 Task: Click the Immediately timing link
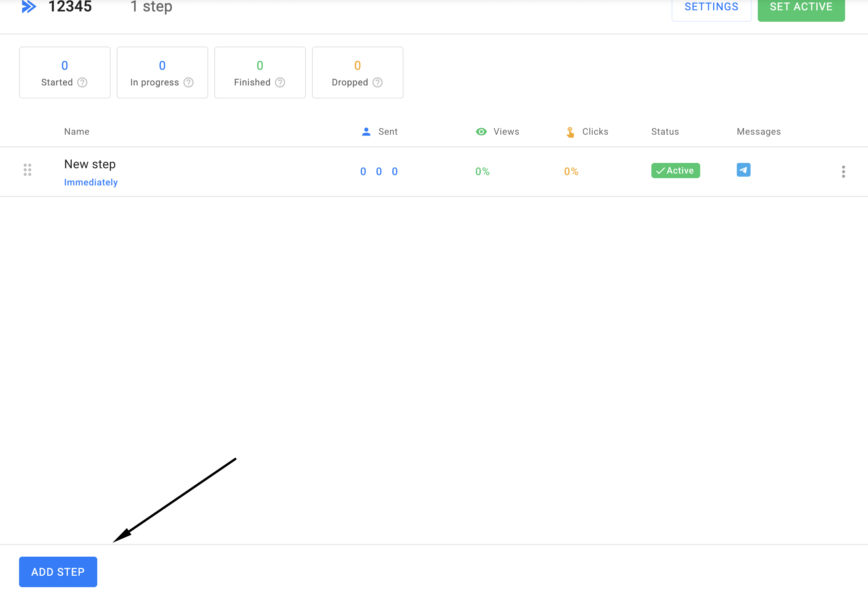click(x=91, y=182)
